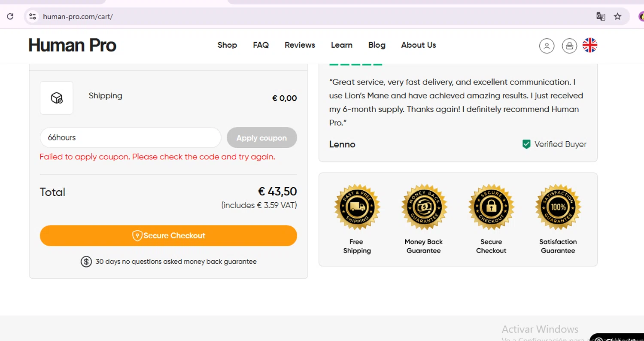This screenshot has width=644, height=341.
Task: Click the Verified Buyer label
Action: click(x=560, y=144)
